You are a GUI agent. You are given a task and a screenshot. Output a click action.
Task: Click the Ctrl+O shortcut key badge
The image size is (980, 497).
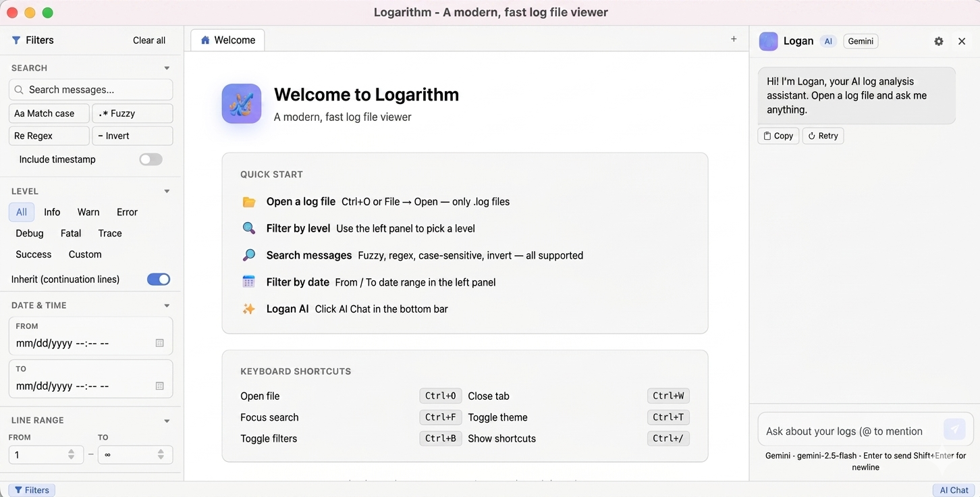pyautogui.click(x=441, y=396)
